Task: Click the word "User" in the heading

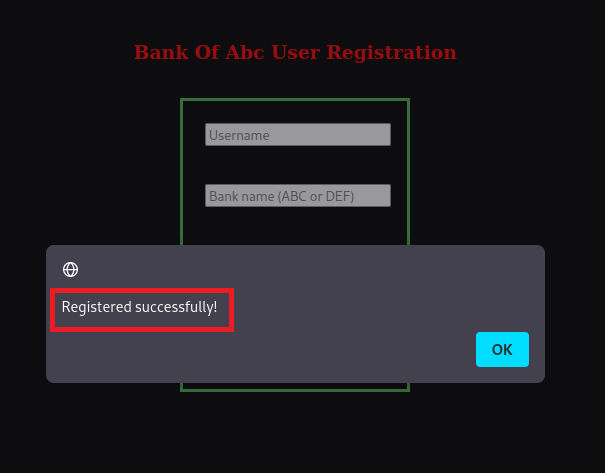Action: (296, 52)
